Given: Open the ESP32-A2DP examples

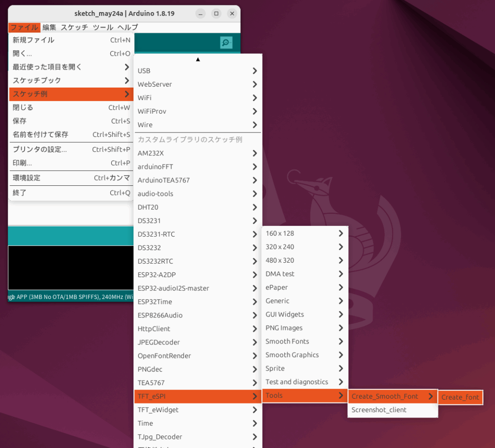Looking at the screenshot, I should point(198,275).
